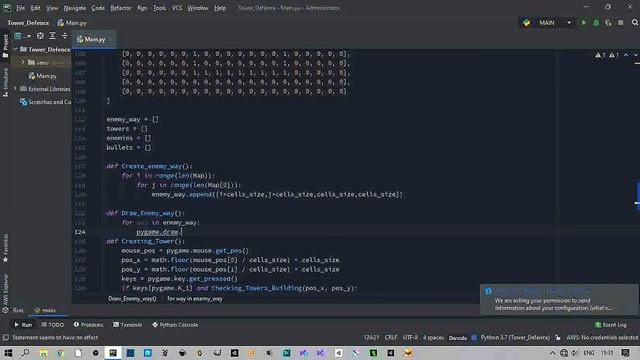Change CRLF line separator in status bar
The image size is (640, 360).
[x=391, y=338]
